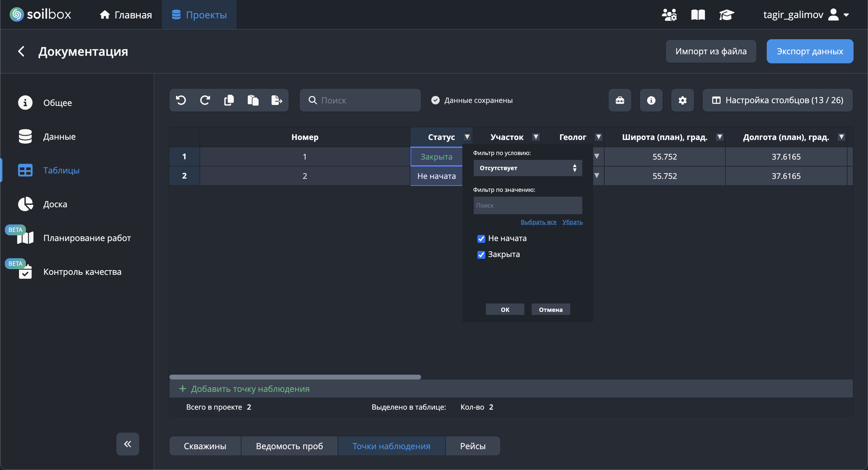Click the filter value search field
Image resolution: width=868 pixels, height=470 pixels.
(527, 205)
